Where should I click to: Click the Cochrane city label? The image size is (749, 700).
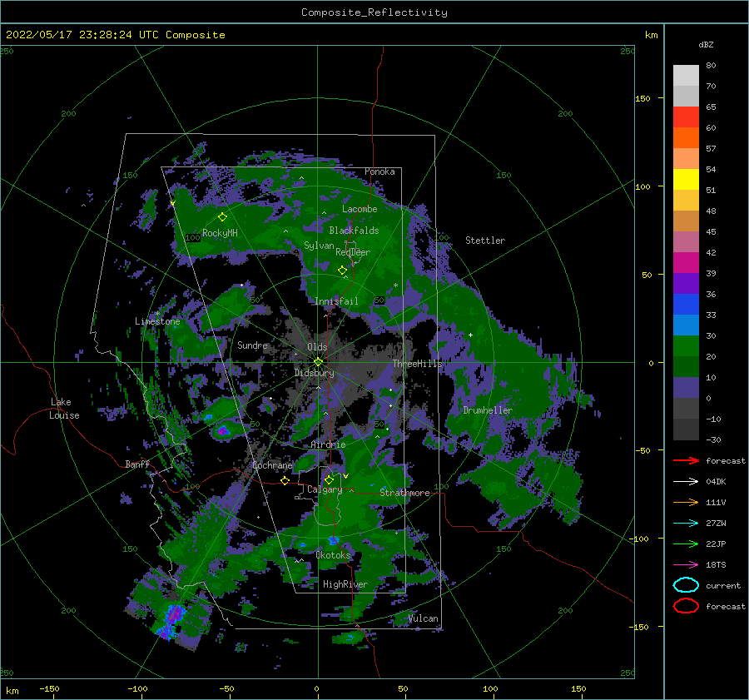click(x=272, y=465)
